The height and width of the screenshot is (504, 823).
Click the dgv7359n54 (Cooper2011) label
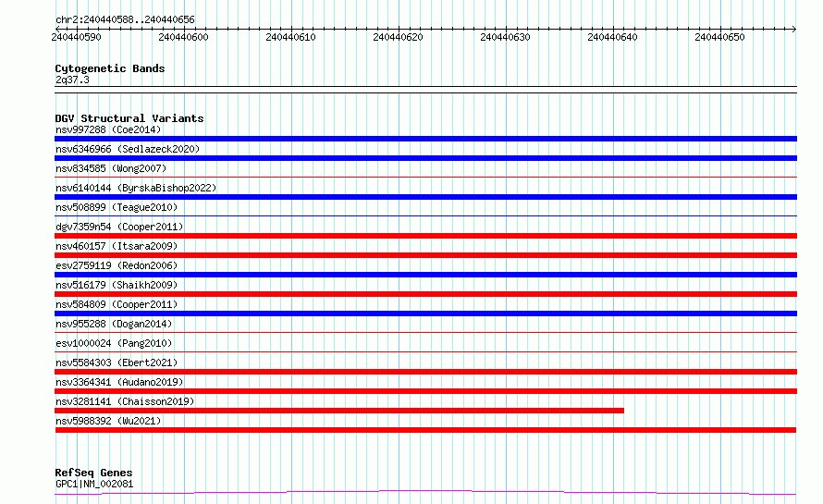click(119, 227)
